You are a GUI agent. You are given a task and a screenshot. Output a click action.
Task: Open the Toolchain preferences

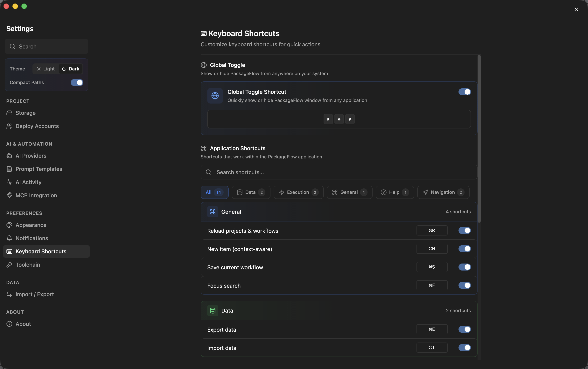click(x=28, y=265)
